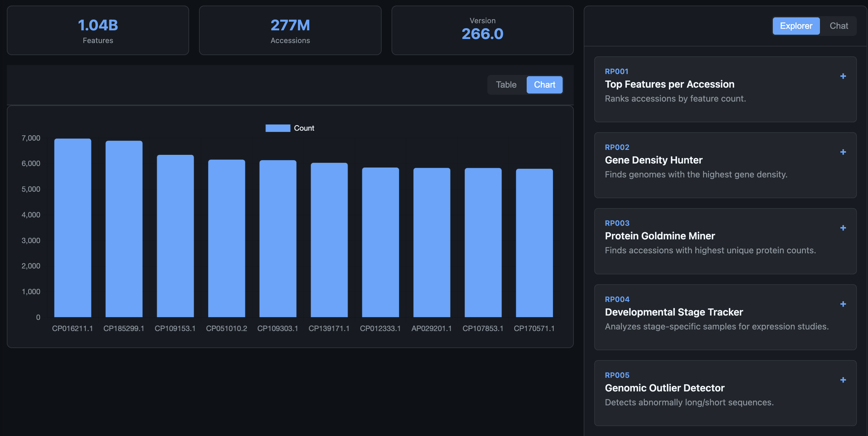Open the Protein Goldmine Miner title

click(659, 236)
